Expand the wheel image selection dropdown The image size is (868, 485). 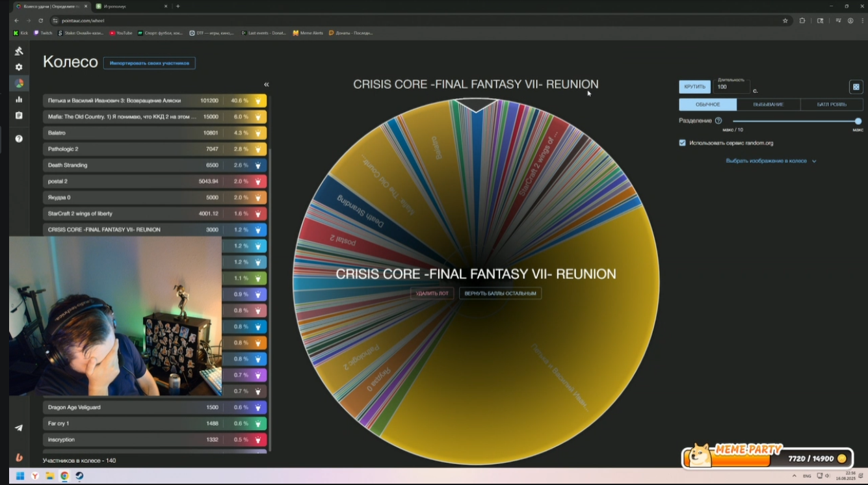tap(771, 161)
